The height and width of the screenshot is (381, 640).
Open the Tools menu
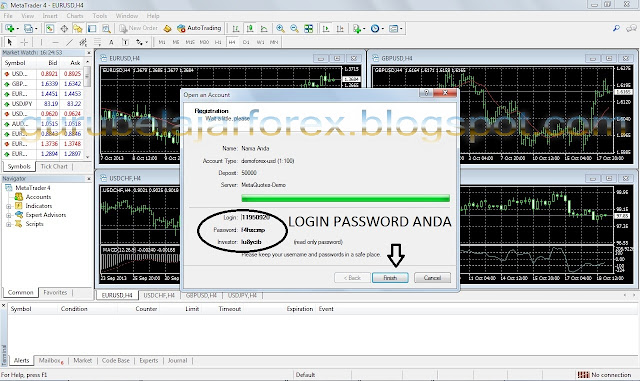pos(100,16)
